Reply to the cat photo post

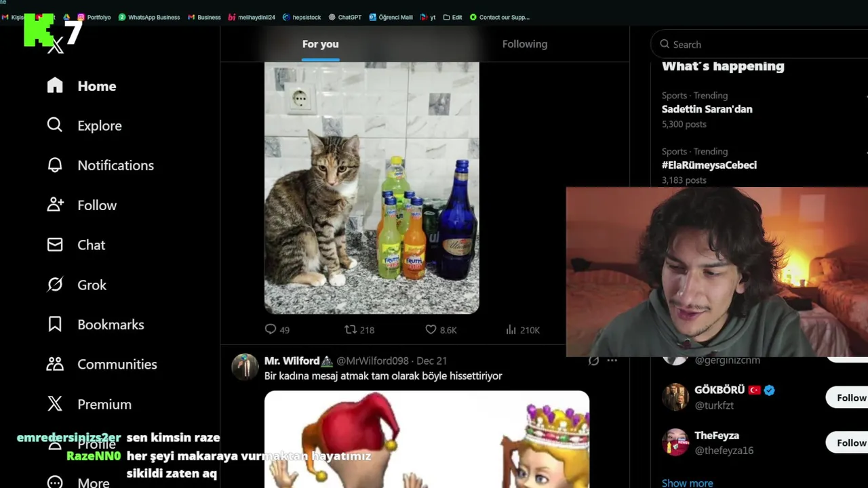[277, 330]
